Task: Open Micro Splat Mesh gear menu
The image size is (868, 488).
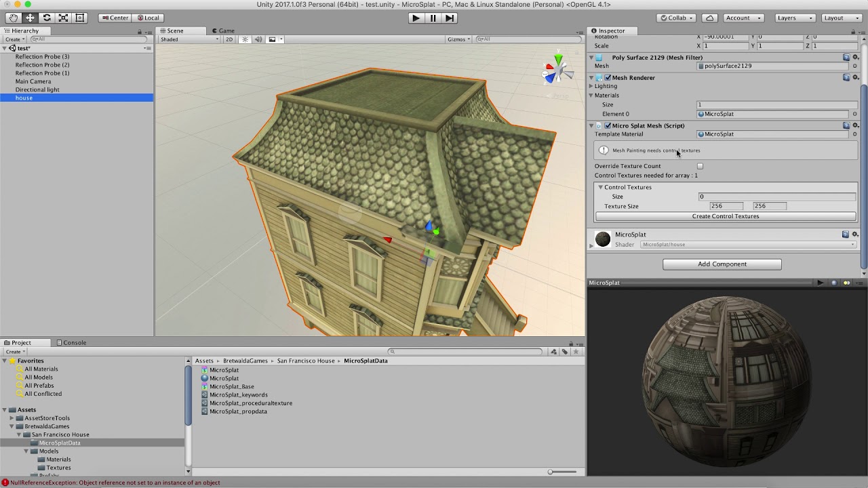Action: [x=856, y=125]
